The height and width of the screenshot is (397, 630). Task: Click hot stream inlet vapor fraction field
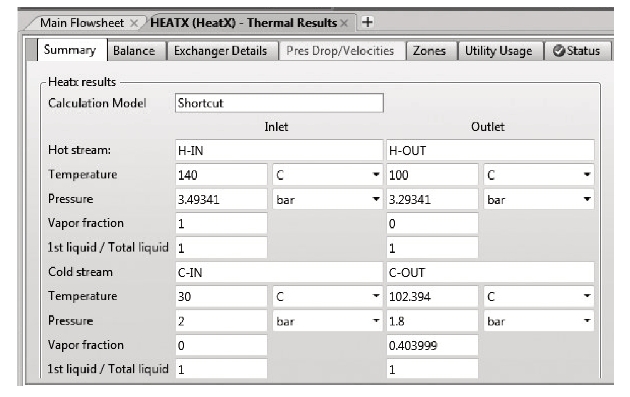[x=221, y=223]
